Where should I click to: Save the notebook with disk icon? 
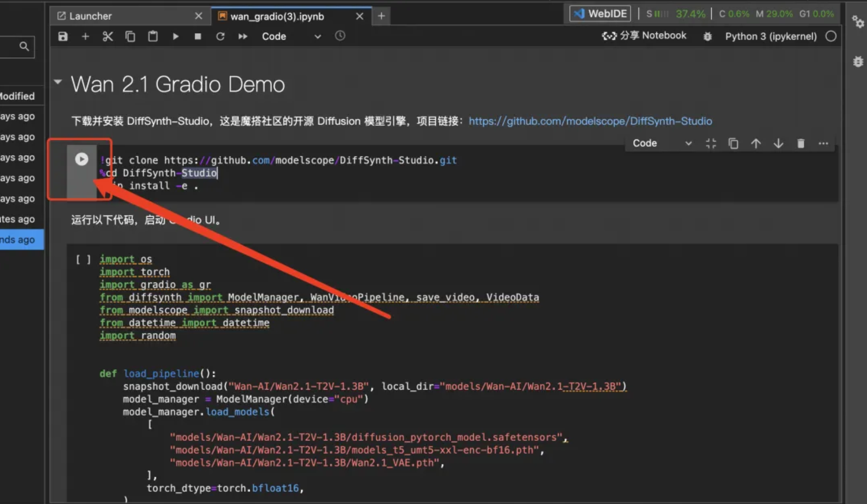(63, 36)
